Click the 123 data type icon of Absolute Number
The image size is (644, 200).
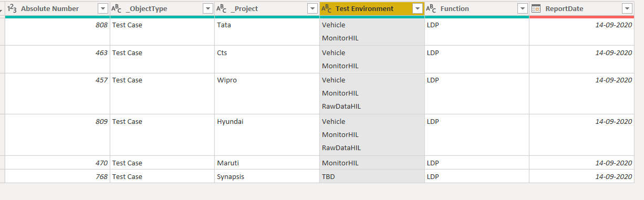[12, 8]
